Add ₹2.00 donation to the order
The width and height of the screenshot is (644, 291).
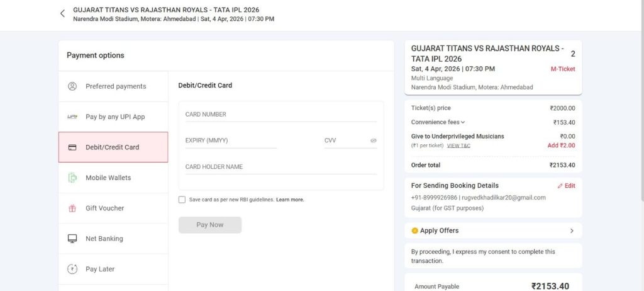pyautogui.click(x=561, y=145)
